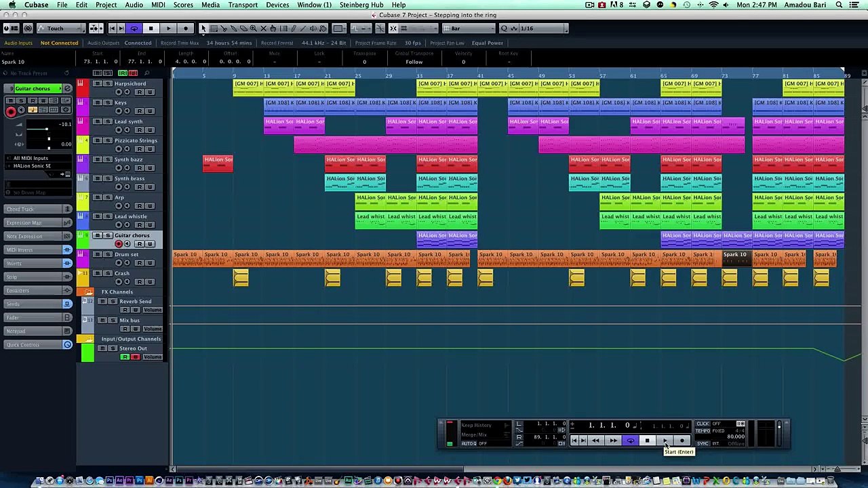868x488 pixels.
Task: Click Start play button in Transport panel
Action: (665, 441)
